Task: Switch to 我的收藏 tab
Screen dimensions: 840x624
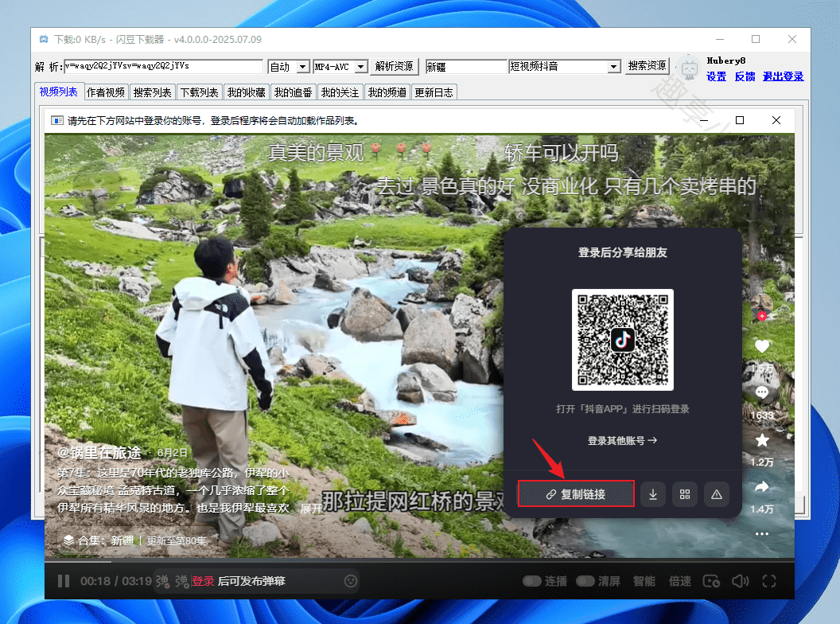Action: pyautogui.click(x=247, y=92)
